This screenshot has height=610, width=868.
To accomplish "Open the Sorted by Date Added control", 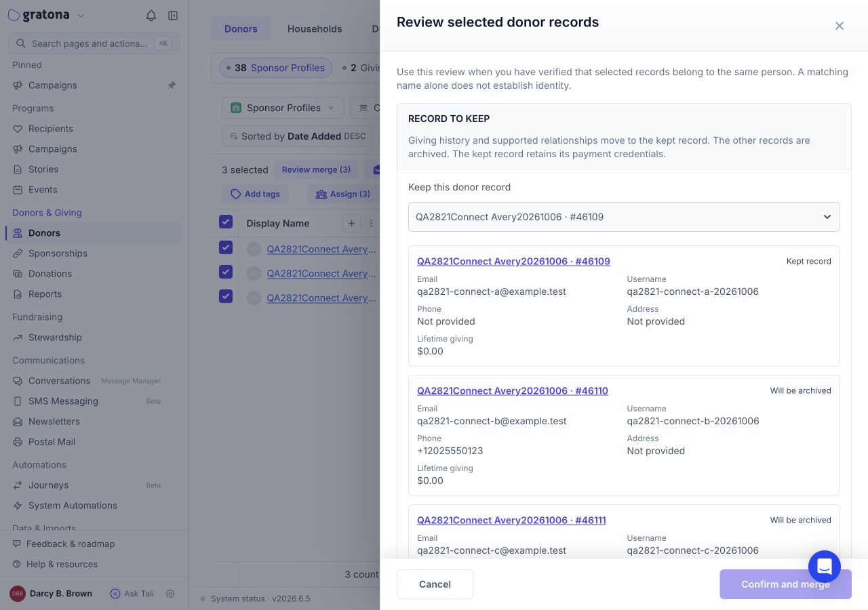I will pos(298,136).
